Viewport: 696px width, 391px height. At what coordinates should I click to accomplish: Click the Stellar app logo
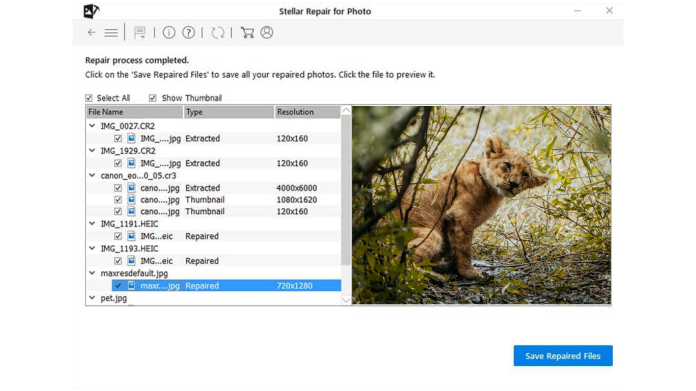pyautogui.click(x=91, y=11)
